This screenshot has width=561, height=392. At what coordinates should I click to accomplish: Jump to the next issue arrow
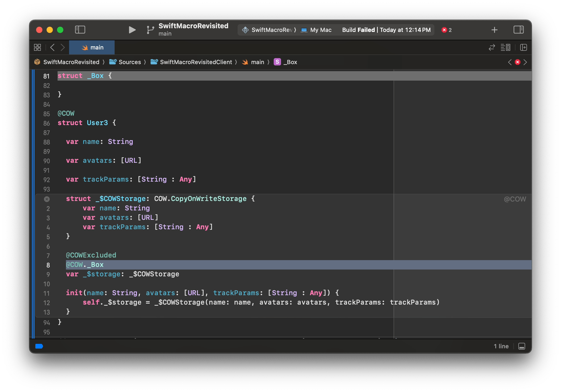[525, 62]
